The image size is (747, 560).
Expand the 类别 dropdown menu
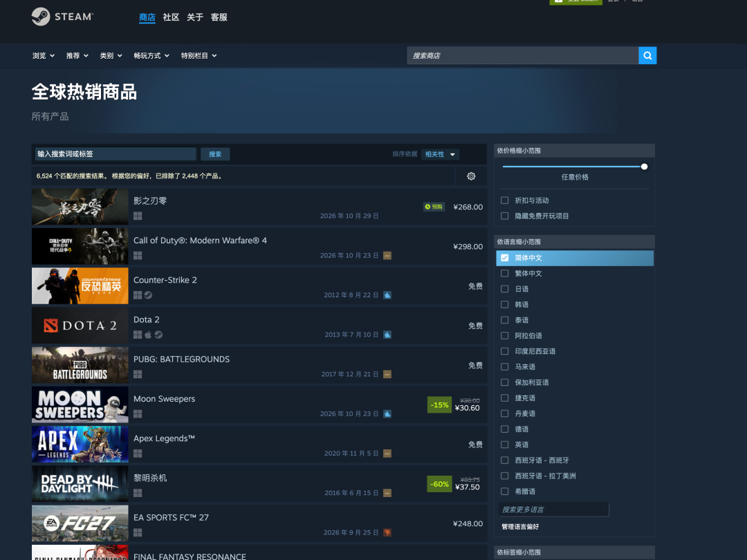pos(111,56)
